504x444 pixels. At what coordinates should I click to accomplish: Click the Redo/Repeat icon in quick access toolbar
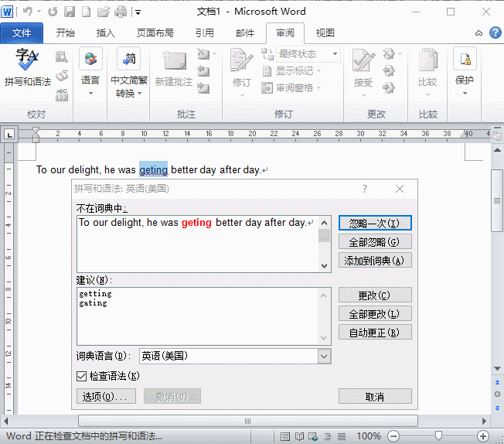[53, 12]
